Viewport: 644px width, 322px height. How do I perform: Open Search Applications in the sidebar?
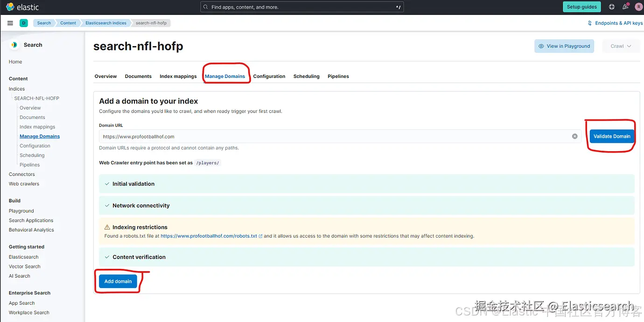pyautogui.click(x=31, y=221)
